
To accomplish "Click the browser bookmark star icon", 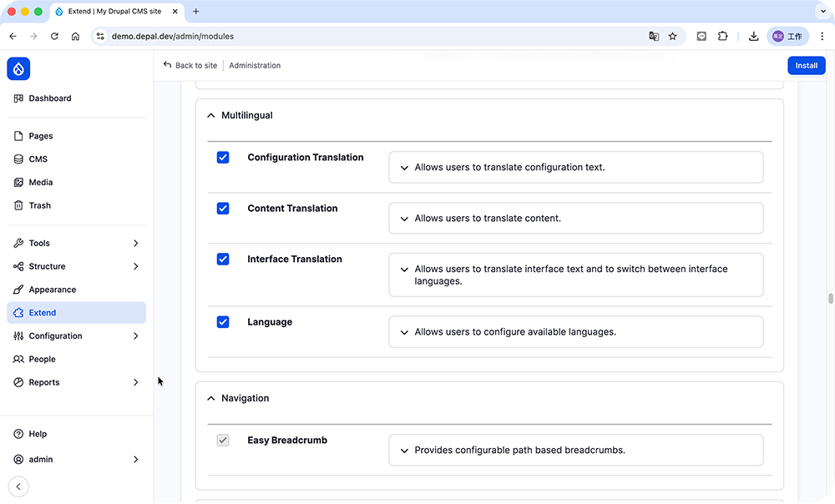I will [x=672, y=37].
